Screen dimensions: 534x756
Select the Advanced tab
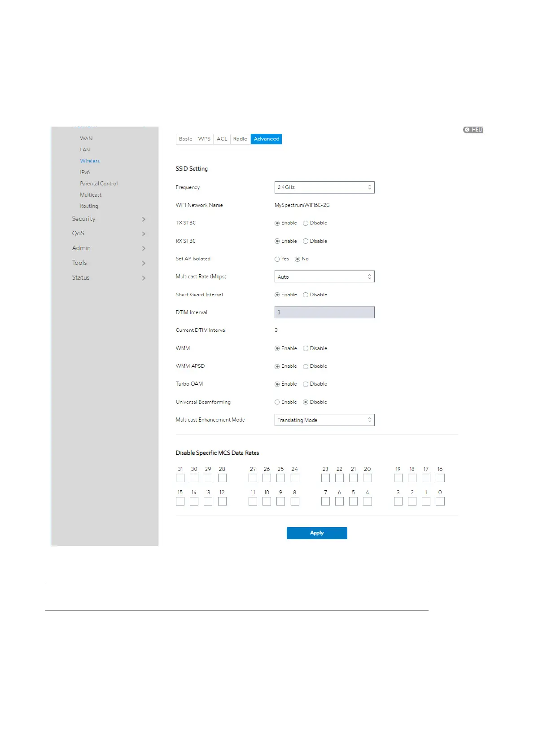point(267,139)
